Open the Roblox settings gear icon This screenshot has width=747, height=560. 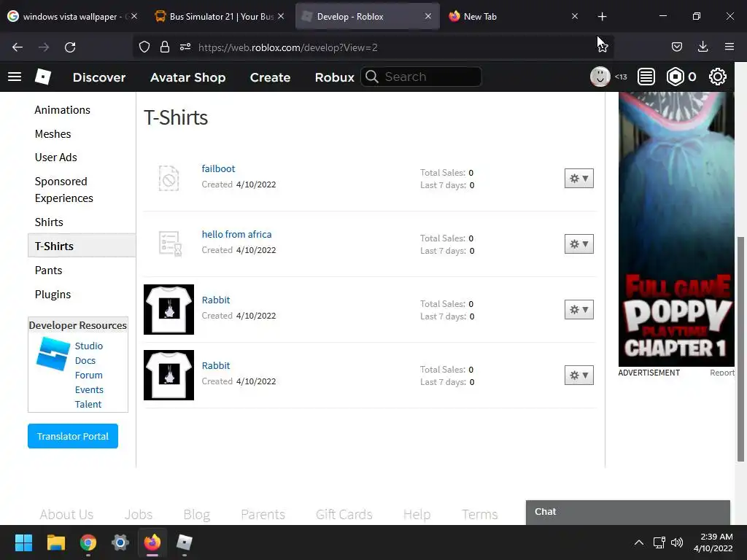coord(718,77)
